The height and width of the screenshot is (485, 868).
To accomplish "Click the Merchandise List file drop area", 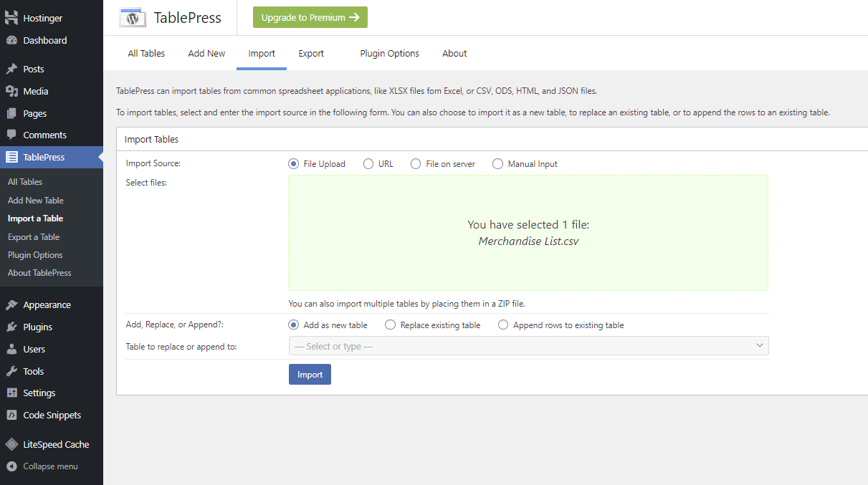I will 528,232.
